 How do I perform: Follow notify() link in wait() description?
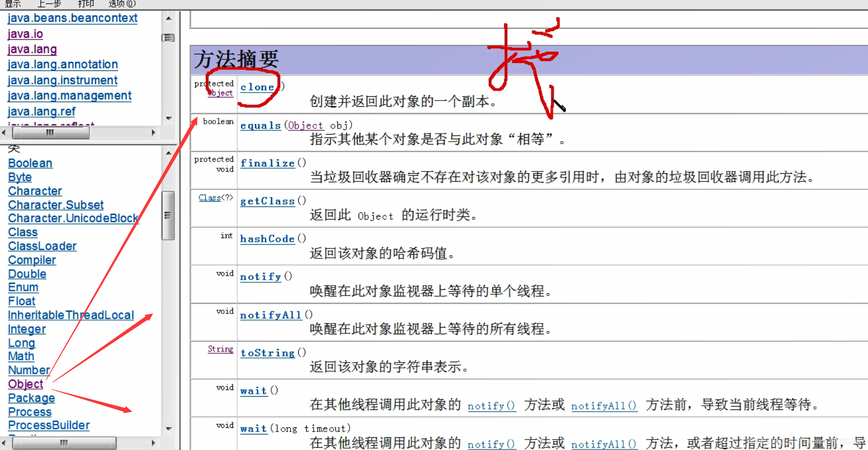(x=491, y=406)
